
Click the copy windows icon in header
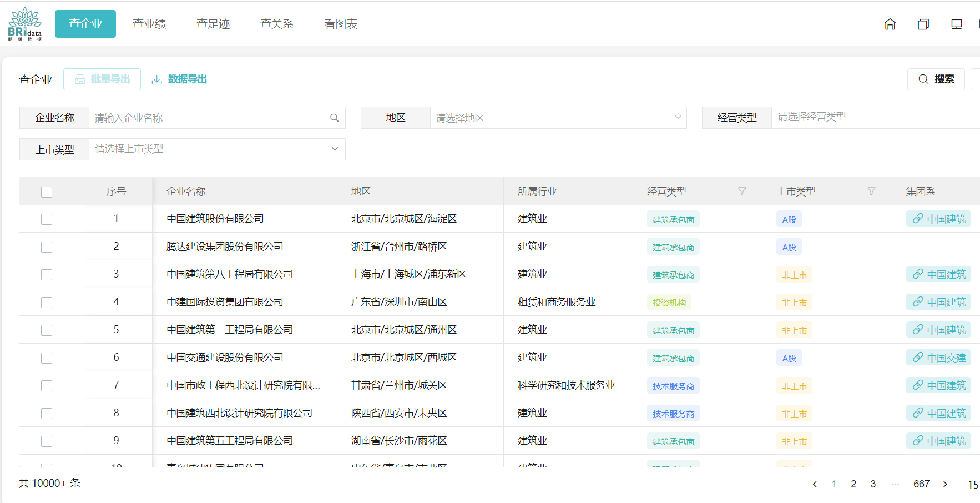(923, 24)
